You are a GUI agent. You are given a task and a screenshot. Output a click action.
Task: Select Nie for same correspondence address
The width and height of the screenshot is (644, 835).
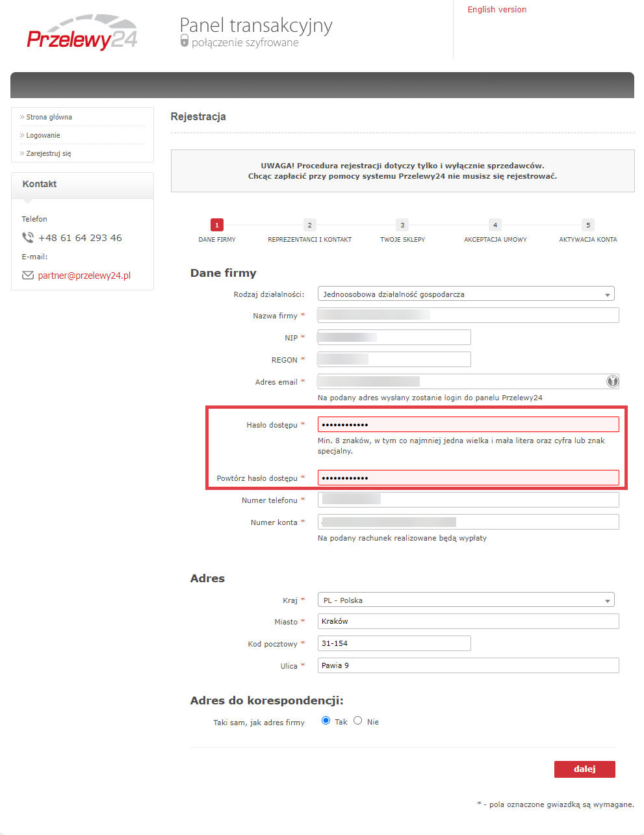click(358, 721)
